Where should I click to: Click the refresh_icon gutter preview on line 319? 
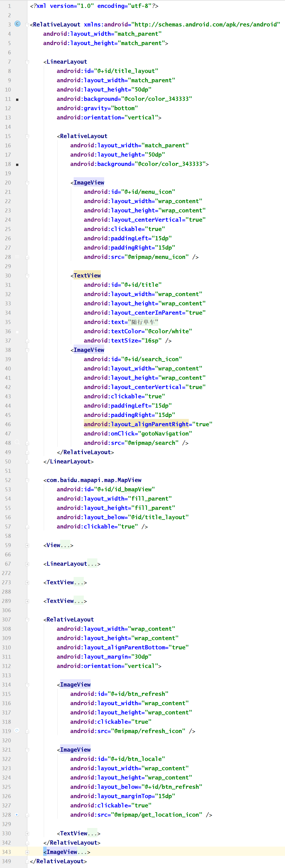pyautogui.click(x=17, y=731)
